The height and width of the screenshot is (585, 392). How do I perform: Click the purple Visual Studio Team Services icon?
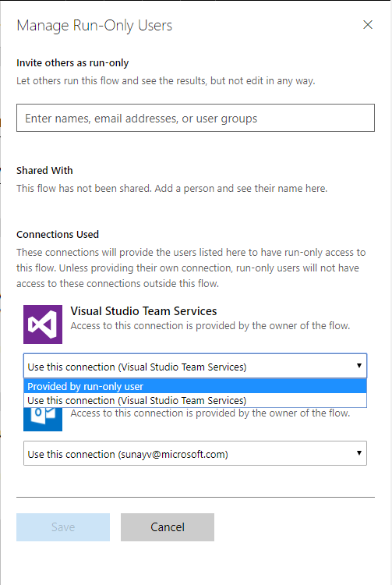point(43,324)
